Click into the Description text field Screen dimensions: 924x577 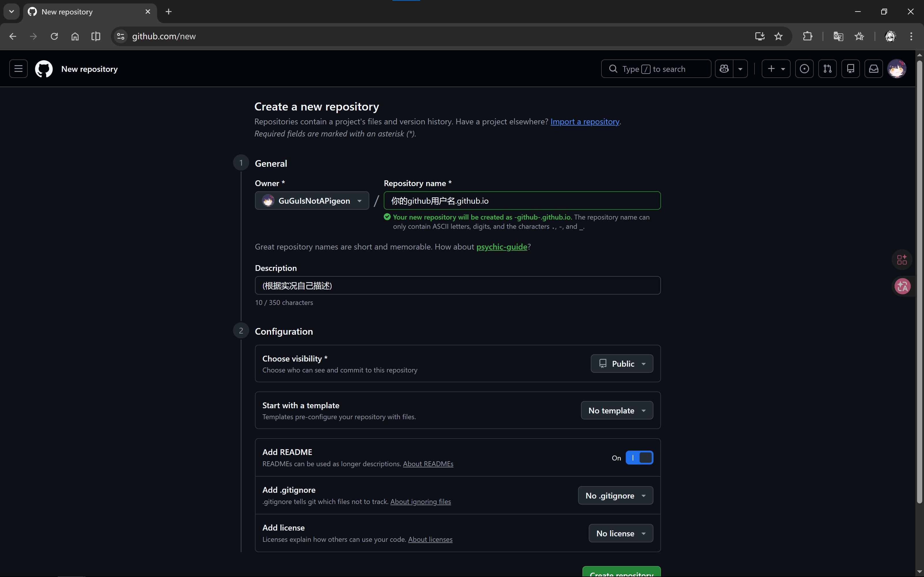click(457, 285)
